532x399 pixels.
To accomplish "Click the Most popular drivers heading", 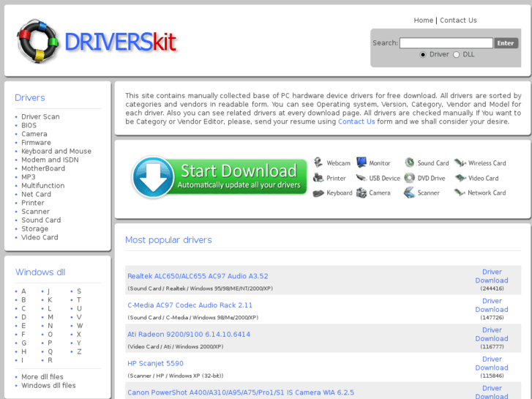I will (x=168, y=240).
